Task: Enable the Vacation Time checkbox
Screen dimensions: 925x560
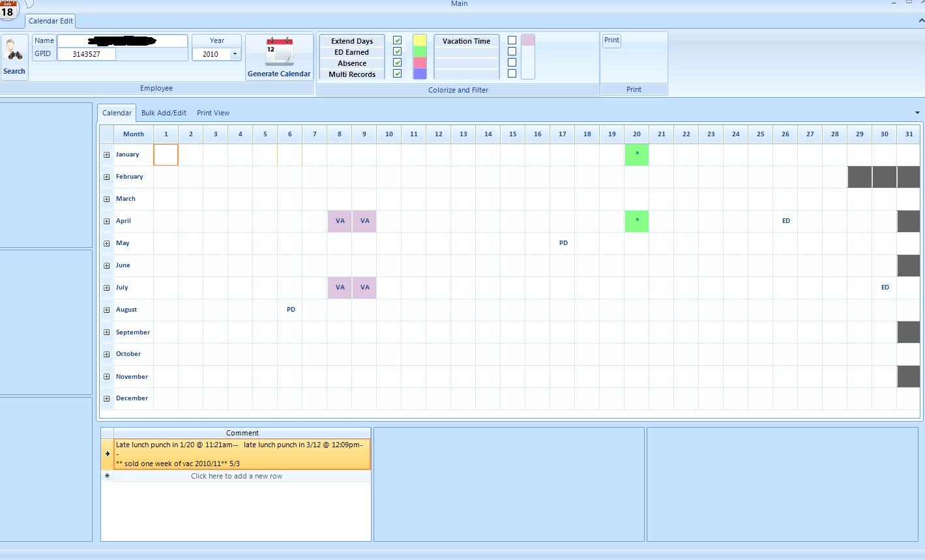Action: 512,40
